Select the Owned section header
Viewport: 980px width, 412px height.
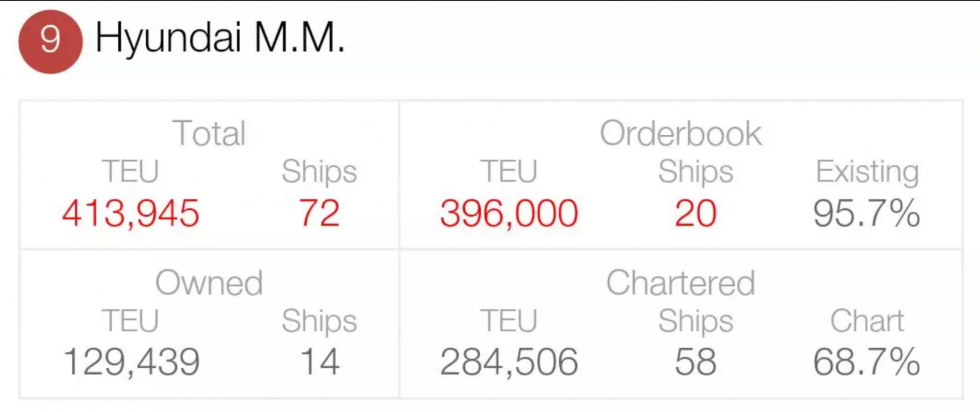(209, 282)
